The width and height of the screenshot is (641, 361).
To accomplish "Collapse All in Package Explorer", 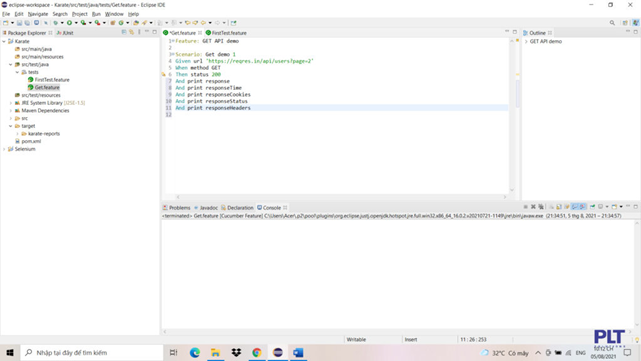I will [x=124, y=32].
